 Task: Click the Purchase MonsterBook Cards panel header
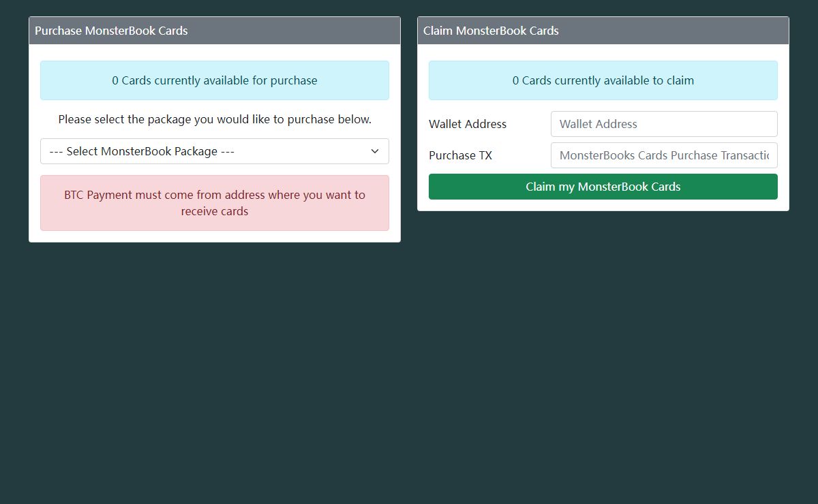[x=214, y=31]
